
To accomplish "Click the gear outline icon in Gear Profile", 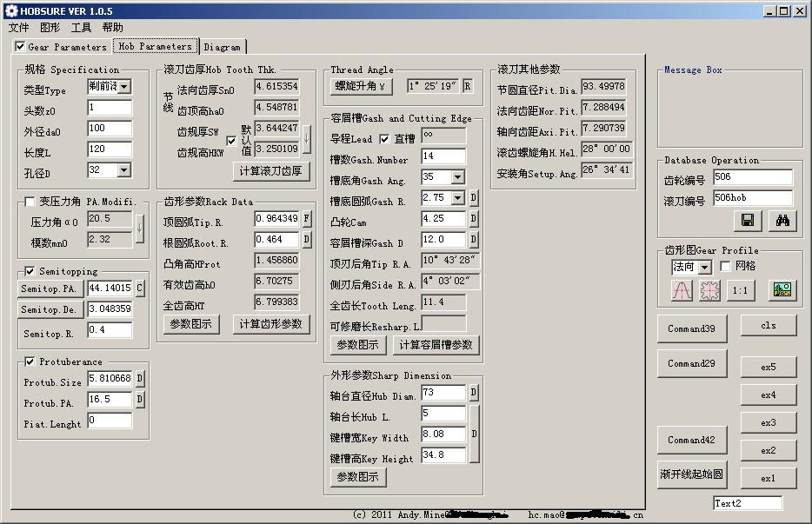I will tap(709, 290).
